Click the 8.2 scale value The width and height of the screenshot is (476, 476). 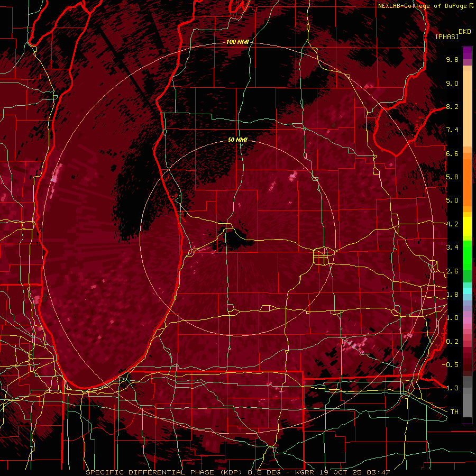(452, 106)
